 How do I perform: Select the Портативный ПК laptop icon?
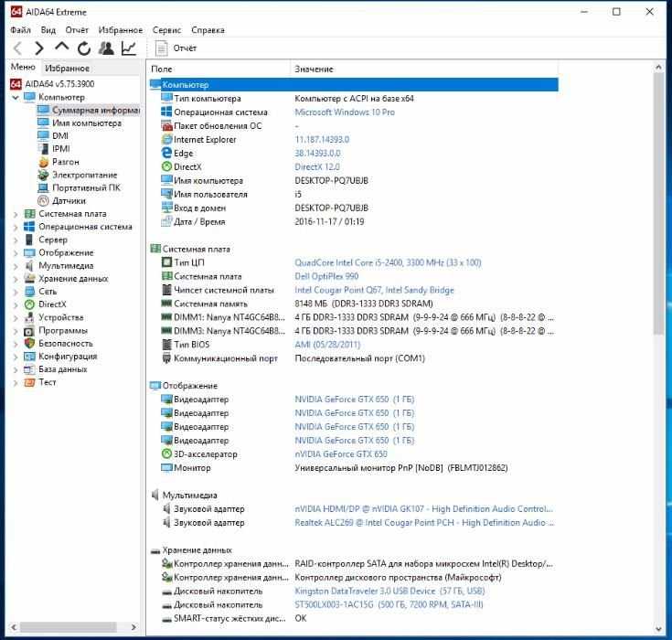point(43,187)
